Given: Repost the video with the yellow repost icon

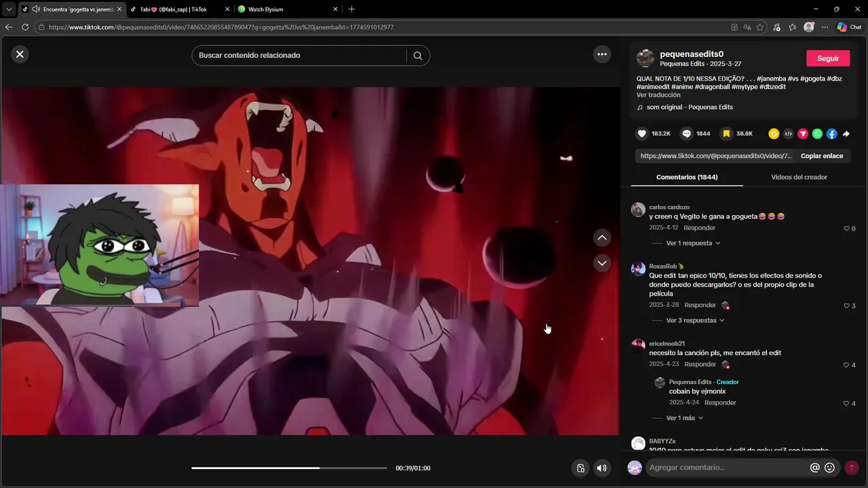Looking at the screenshot, I should tap(774, 134).
